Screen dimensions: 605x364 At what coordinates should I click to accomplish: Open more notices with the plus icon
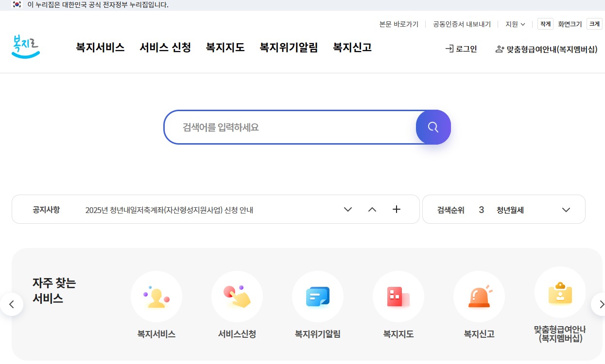point(397,209)
